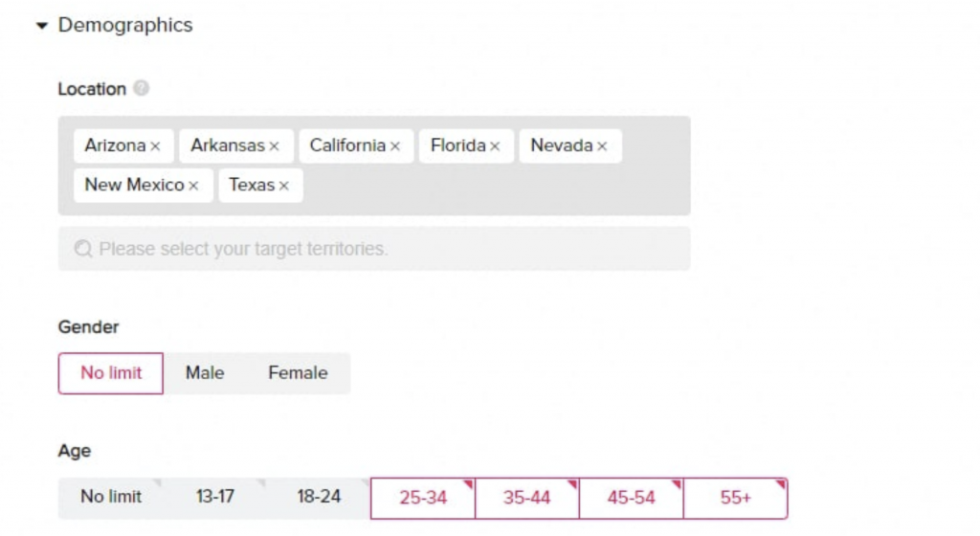
Task: Remove the Arizona location tag
Action: [155, 146]
